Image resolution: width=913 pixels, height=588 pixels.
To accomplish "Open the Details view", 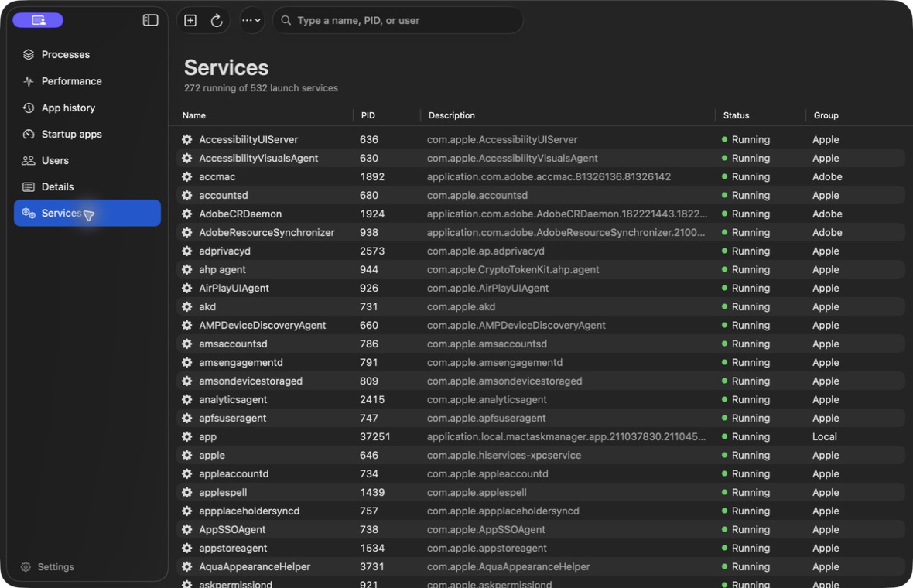I will pos(57,187).
